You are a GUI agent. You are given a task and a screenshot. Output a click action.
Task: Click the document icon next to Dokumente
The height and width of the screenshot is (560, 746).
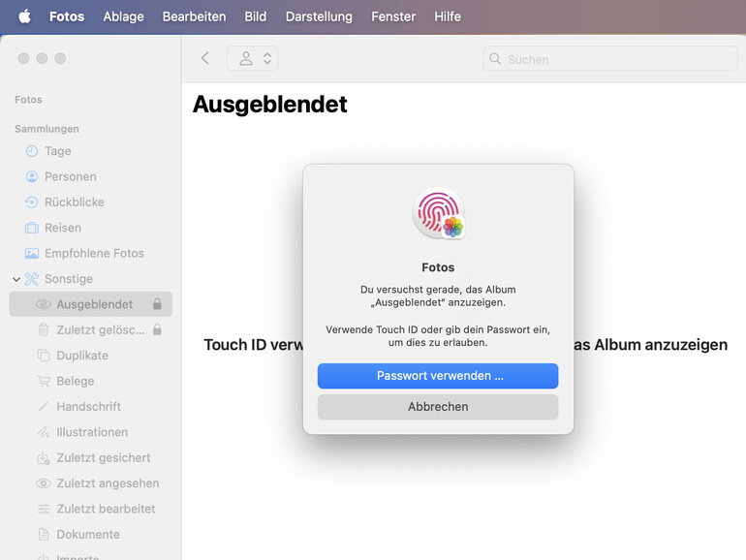(x=44, y=534)
